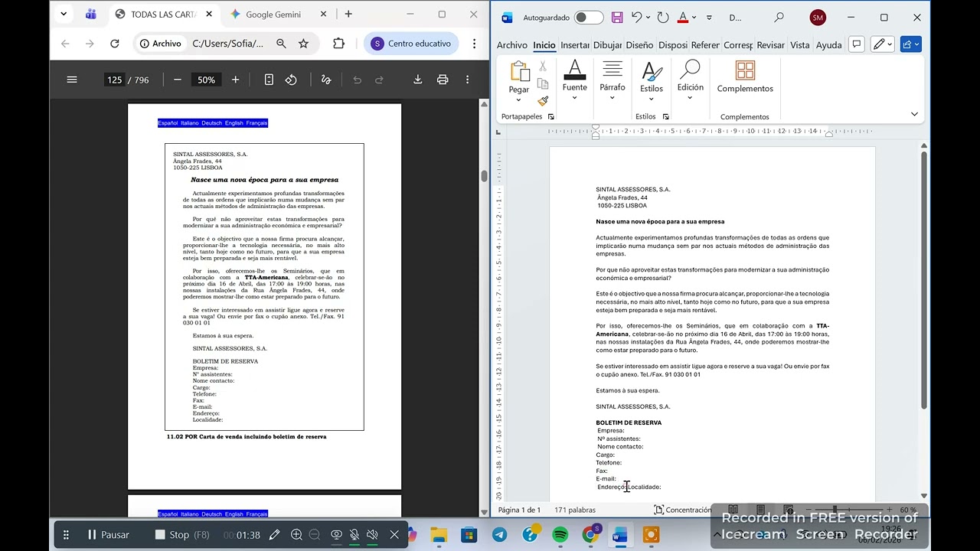The image size is (980, 551).
Task: Open the Centro educativo profile button
Action: point(410,44)
